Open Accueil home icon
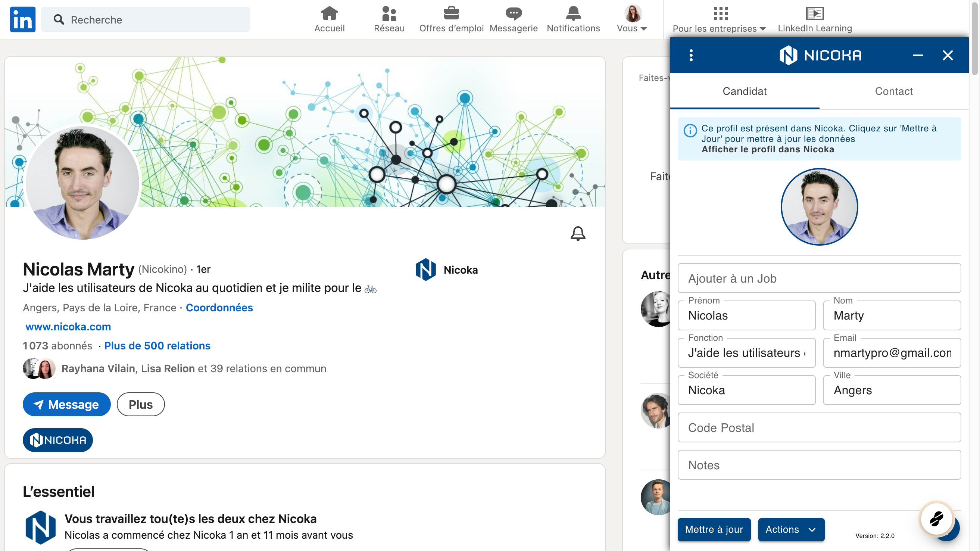 tap(329, 14)
